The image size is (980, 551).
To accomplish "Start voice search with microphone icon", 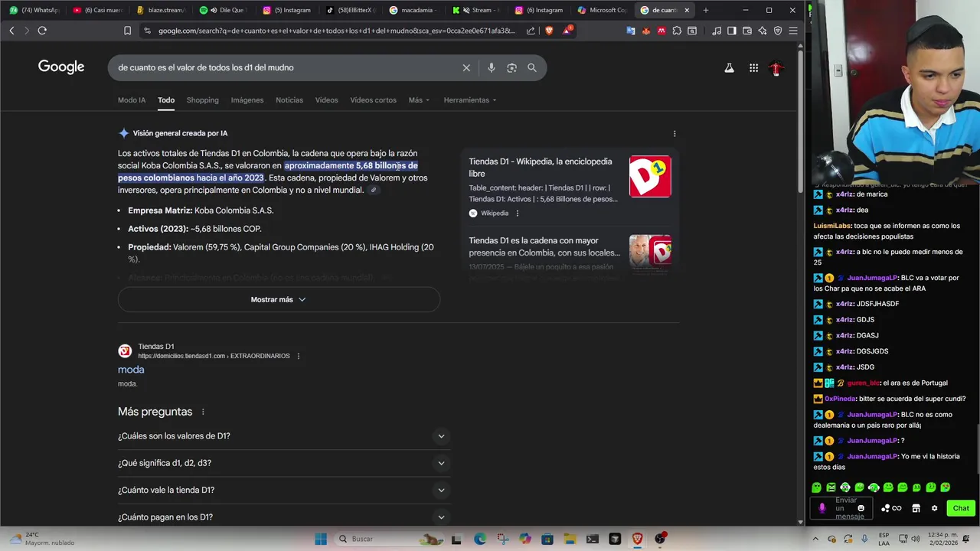I will click(492, 67).
